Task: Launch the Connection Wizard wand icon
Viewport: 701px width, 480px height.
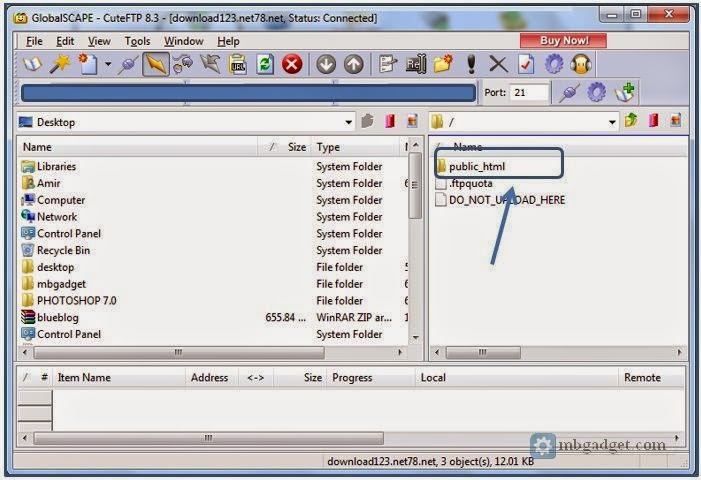Action: 59,64
